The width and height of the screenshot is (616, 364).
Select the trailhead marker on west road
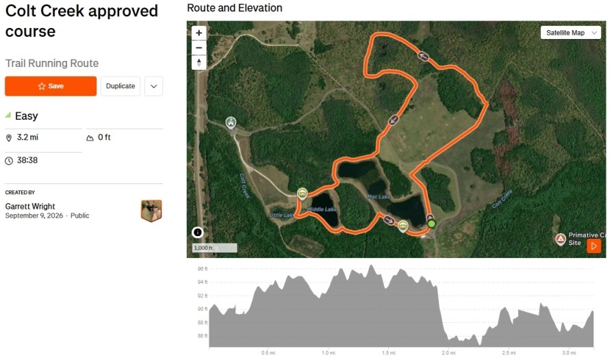pos(231,122)
